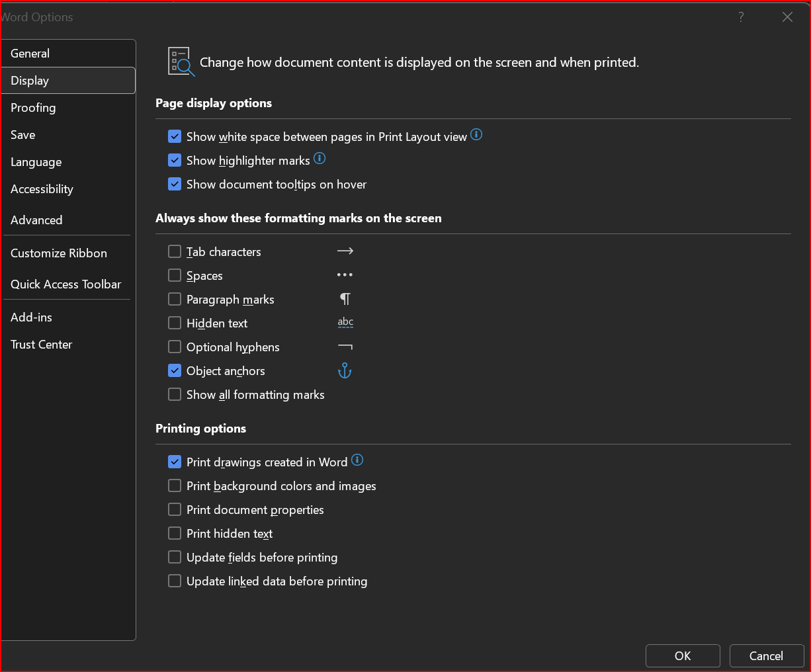This screenshot has width=811, height=672.
Task: Click Cancel to discard changes
Action: click(766, 656)
